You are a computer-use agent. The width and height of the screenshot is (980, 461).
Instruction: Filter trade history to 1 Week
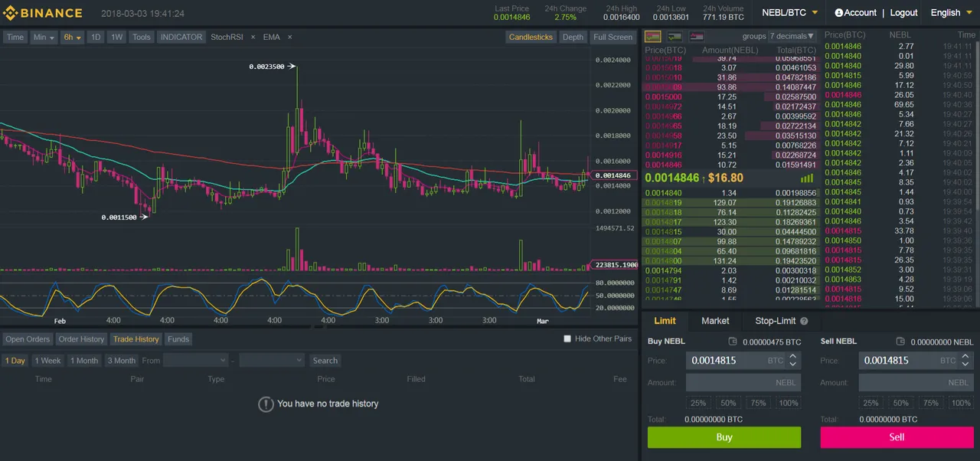coord(47,361)
